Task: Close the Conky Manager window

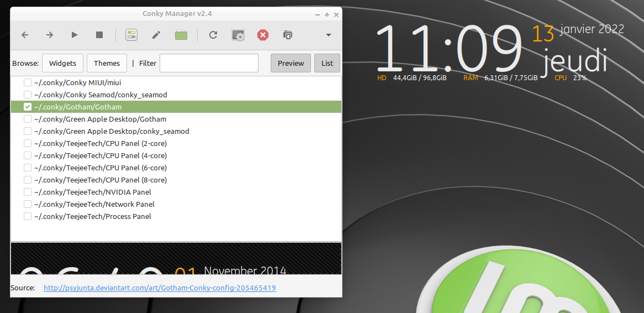Action: 336,15
